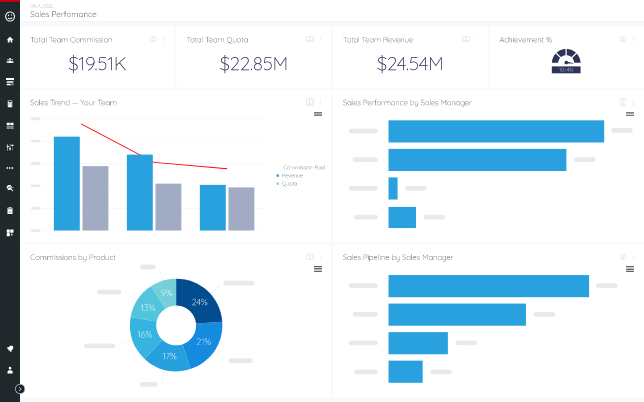644x402 pixels.
Task: Click the longest bar in Sales Pipeline chart
Action: [489, 286]
